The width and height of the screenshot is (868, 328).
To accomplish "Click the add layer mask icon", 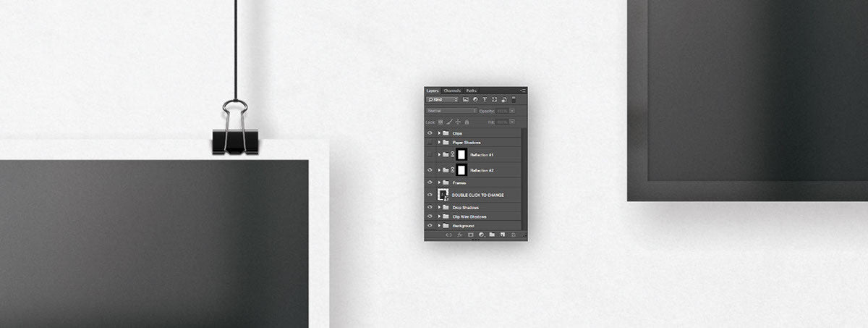I will 470,235.
